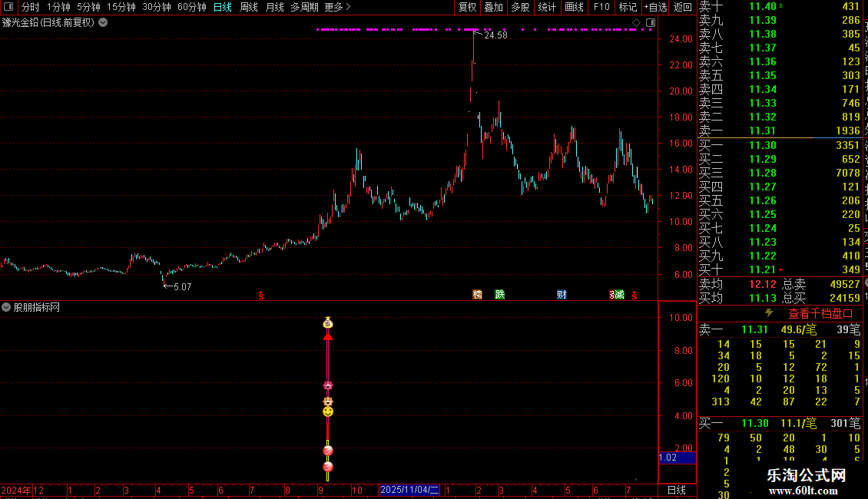Click the pink flower indicator icon
The image size is (868, 499).
[x=328, y=385]
